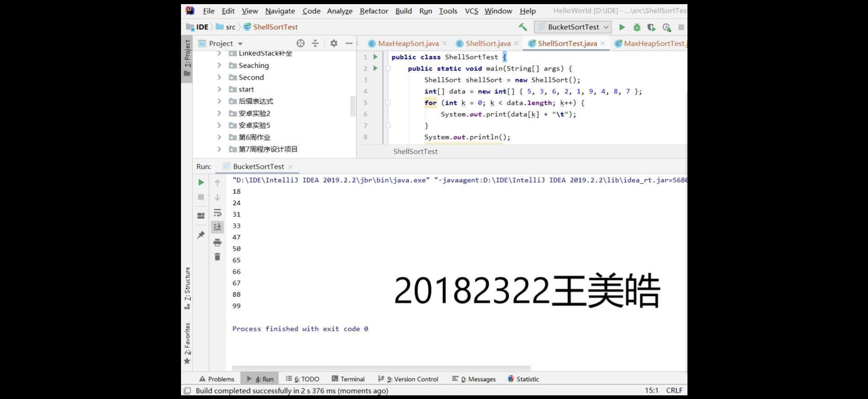Open the 6: TODO tool window

pyautogui.click(x=303, y=379)
